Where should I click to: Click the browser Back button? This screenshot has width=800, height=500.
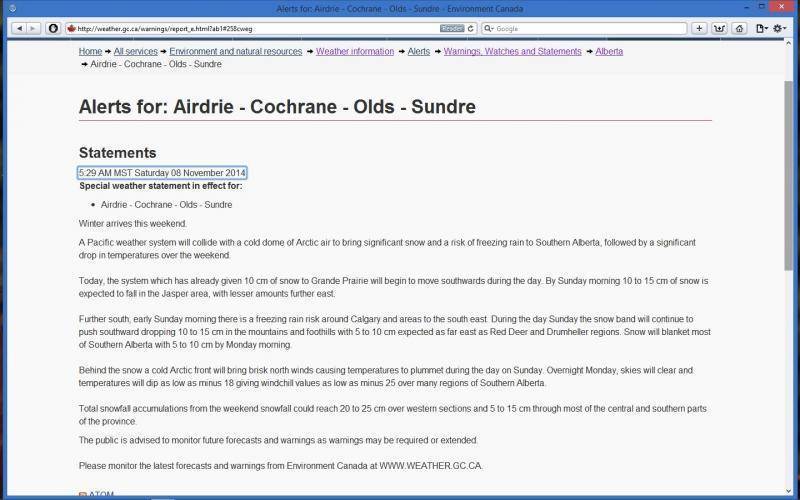(17, 28)
